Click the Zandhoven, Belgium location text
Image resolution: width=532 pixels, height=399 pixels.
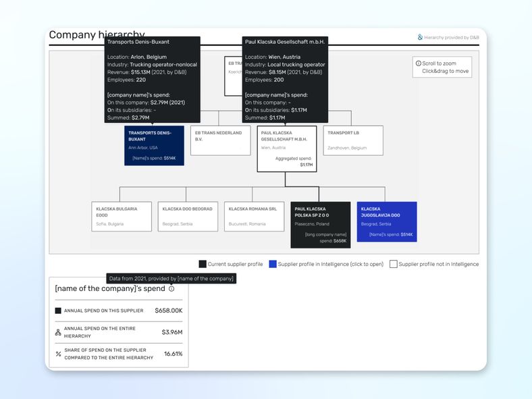pyautogui.click(x=347, y=148)
